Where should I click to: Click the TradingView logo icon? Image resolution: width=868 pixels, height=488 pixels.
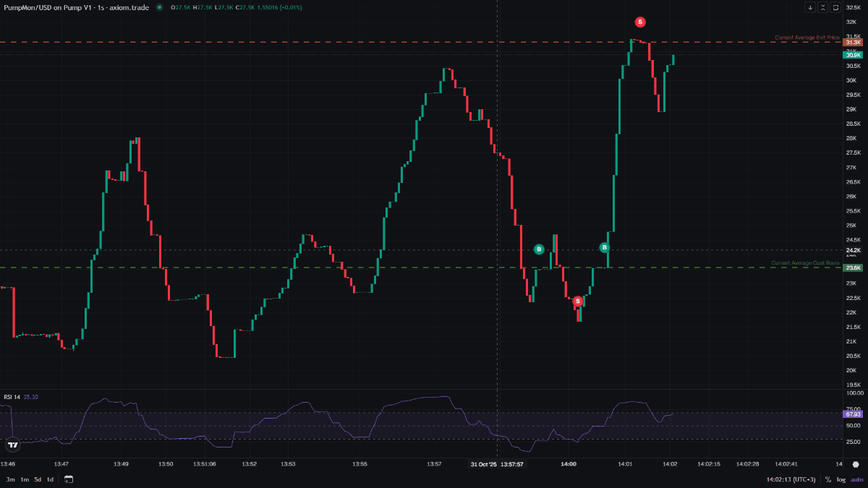(12, 444)
